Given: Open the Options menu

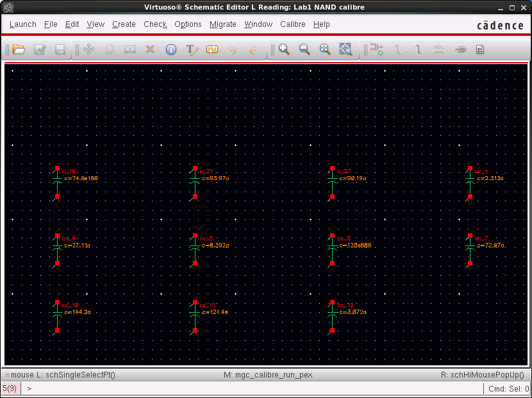Looking at the screenshot, I should (188, 24).
